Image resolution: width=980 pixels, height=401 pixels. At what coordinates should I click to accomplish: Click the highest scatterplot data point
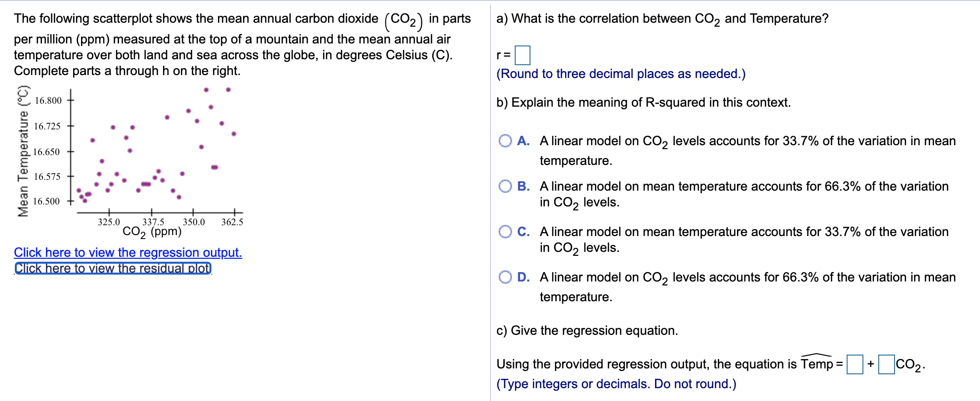coord(206,90)
